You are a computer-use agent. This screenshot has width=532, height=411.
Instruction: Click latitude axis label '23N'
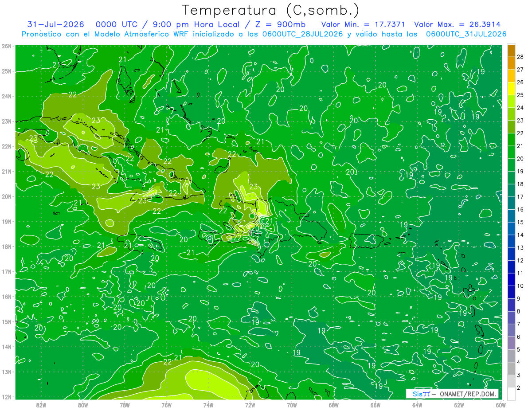click(x=7, y=121)
